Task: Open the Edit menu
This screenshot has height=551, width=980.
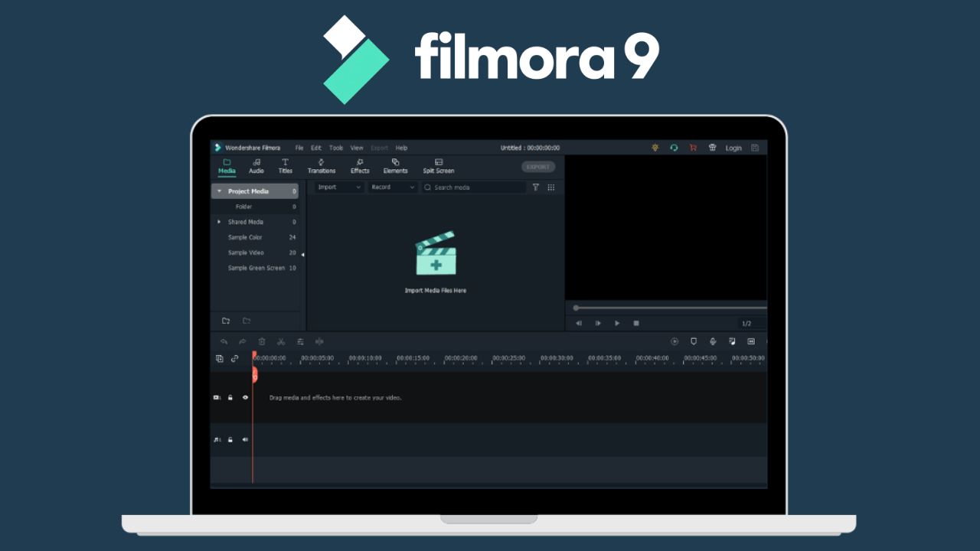Action: point(316,148)
